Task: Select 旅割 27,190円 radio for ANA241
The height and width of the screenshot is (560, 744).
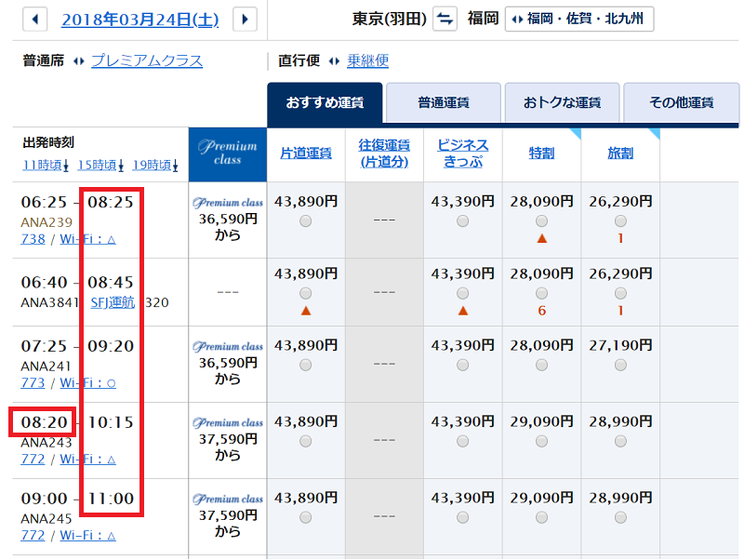Action: pos(620,365)
